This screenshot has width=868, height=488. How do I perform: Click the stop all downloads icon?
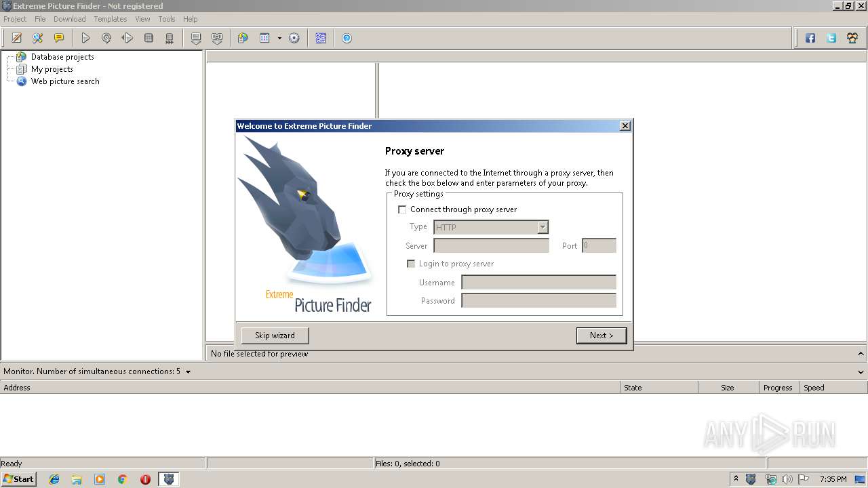point(170,39)
